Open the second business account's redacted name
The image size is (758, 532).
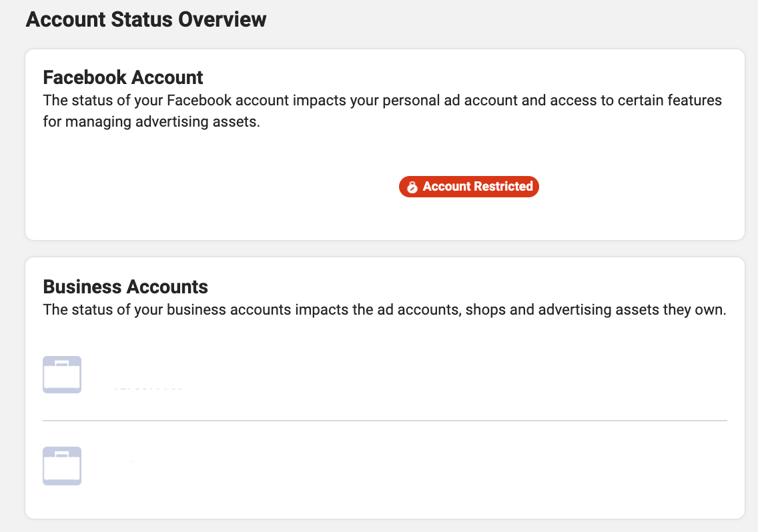tap(133, 461)
